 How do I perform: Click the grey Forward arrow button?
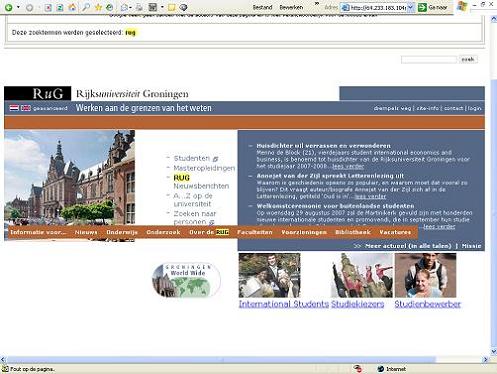point(29,7)
